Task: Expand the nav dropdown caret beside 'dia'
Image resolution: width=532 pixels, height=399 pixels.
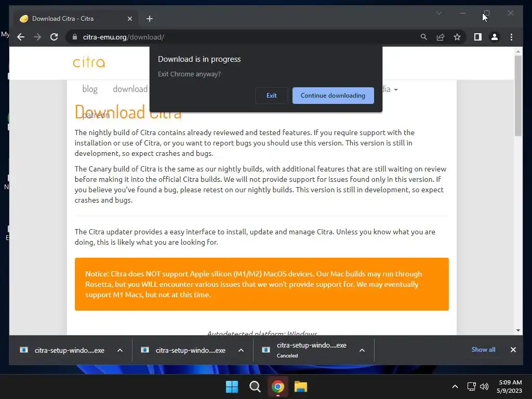Action: pyautogui.click(x=395, y=89)
